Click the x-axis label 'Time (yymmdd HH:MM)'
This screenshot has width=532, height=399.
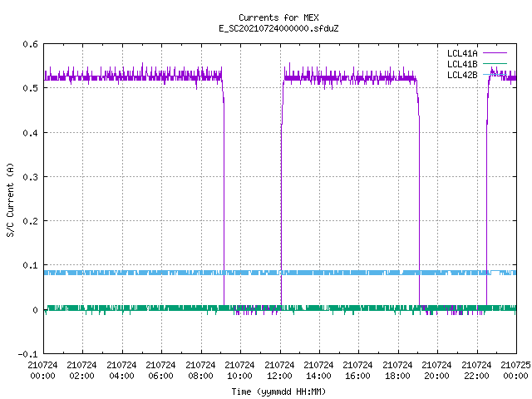click(x=278, y=392)
